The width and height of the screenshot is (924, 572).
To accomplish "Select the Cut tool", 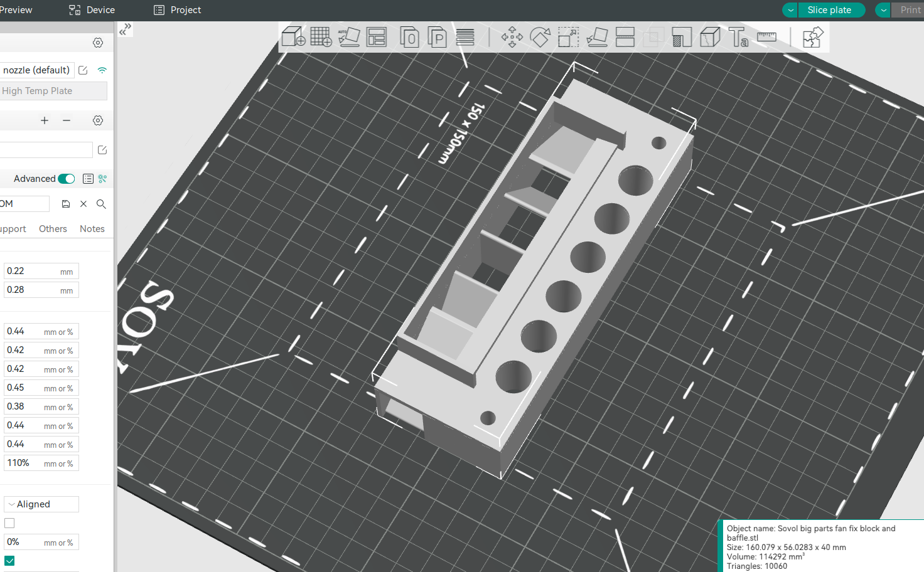I will 625,37.
